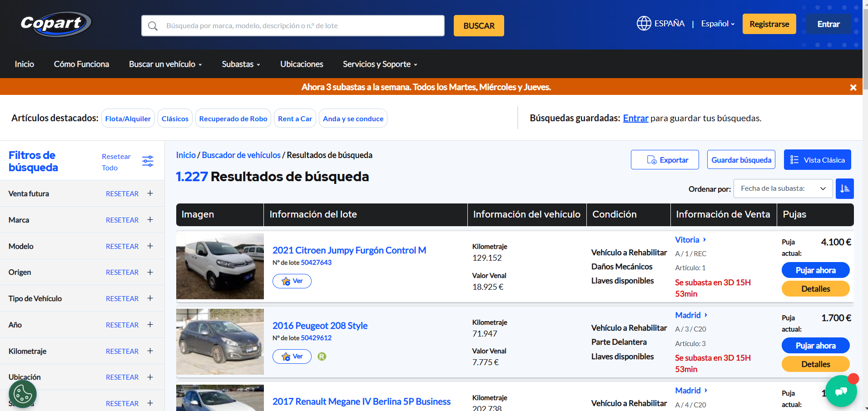Select the Anda y se conduce tag
868x411 pixels.
353,119
